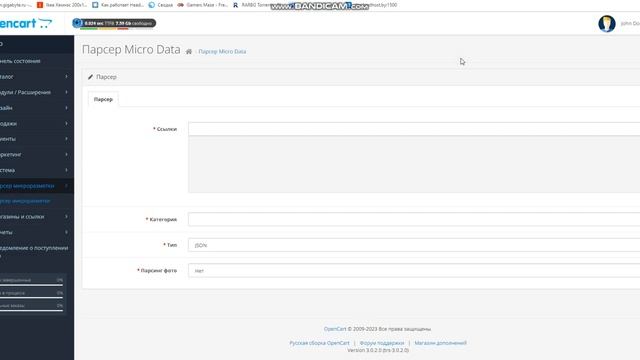Open the Парсинг фото dropdown showing Нет
The width and height of the screenshot is (640, 360).
point(414,270)
